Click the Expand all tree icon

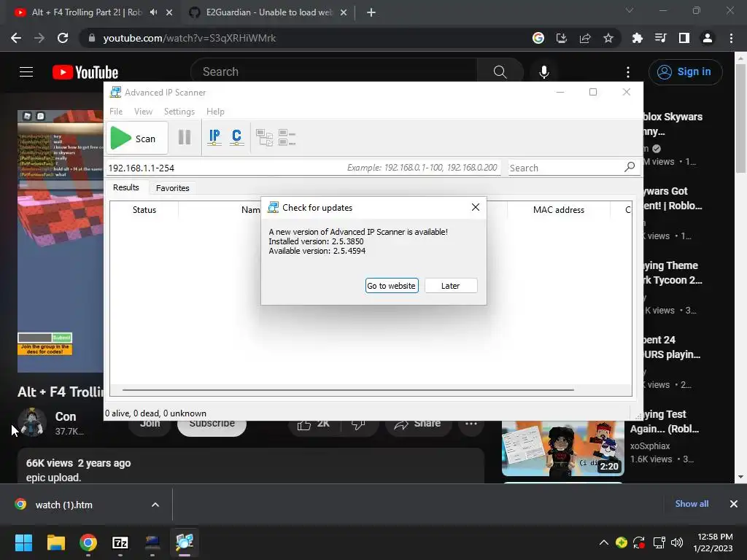click(264, 138)
